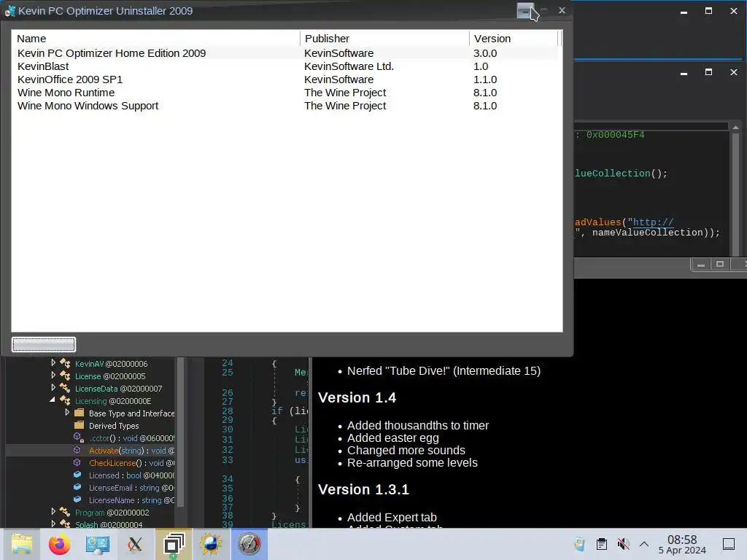Click the Activate method cube icon
The image size is (747, 560).
(x=77, y=450)
